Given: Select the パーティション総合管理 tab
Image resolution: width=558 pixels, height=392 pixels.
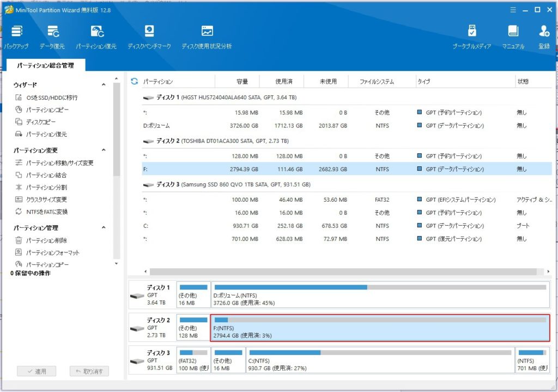Looking at the screenshot, I should pos(45,65).
